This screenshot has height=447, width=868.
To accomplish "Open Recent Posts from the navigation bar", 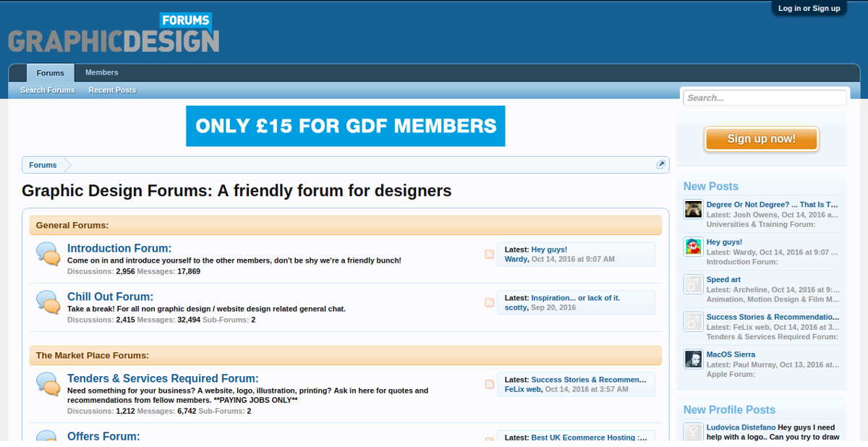I will [112, 90].
